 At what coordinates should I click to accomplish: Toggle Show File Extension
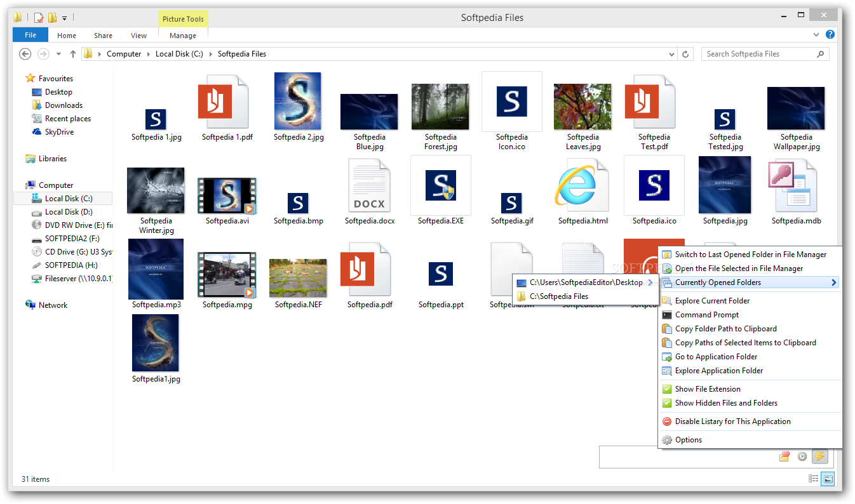click(x=708, y=389)
